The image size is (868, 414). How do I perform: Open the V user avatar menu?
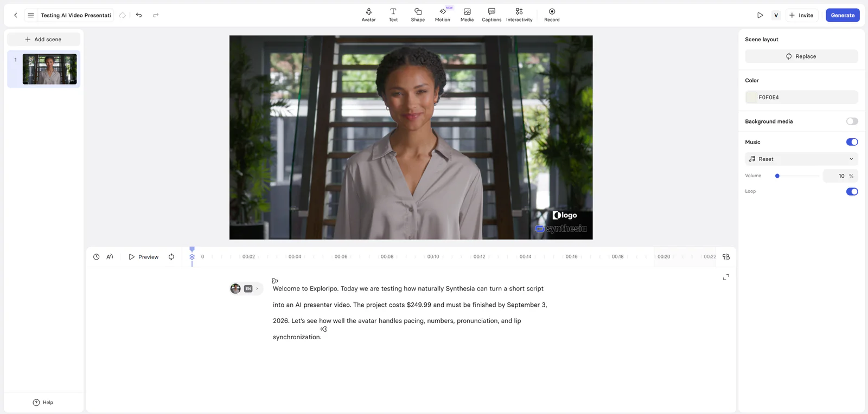[x=776, y=15]
